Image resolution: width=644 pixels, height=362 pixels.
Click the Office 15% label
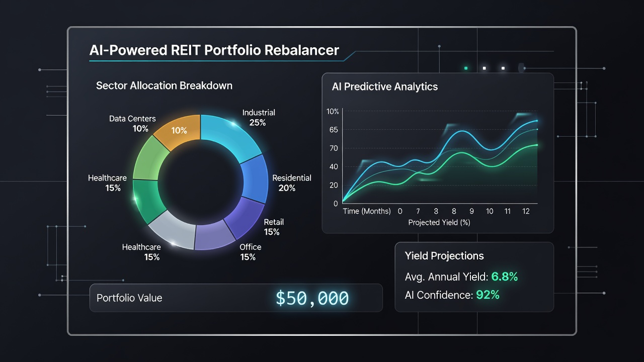point(250,252)
